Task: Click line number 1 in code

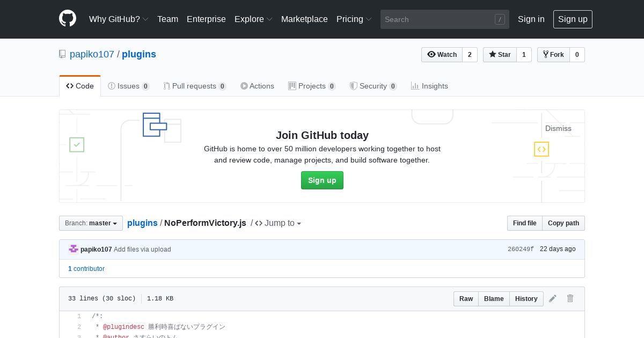Action: pyautogui.click(x=79, y=317)
